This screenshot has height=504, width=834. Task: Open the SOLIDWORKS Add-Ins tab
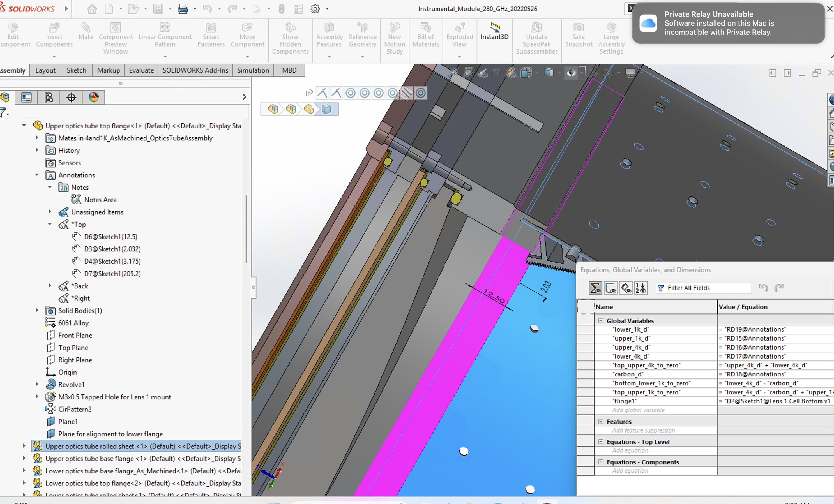195,70
